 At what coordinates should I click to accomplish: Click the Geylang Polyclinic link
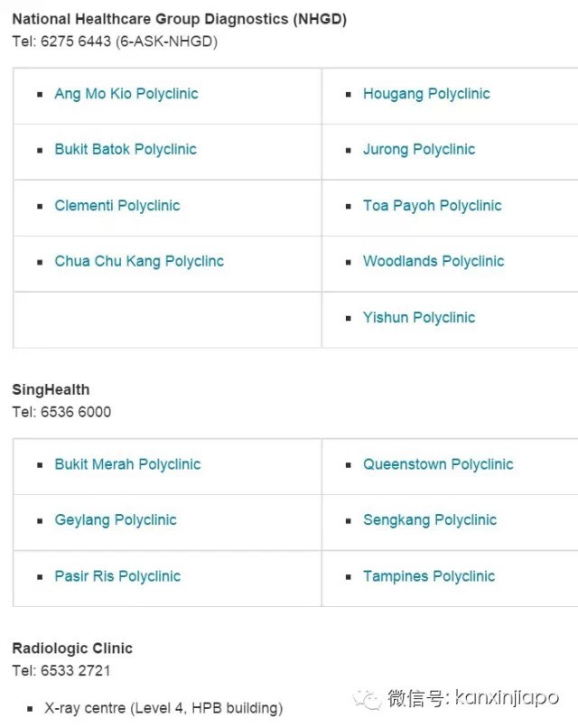point(116,520)
